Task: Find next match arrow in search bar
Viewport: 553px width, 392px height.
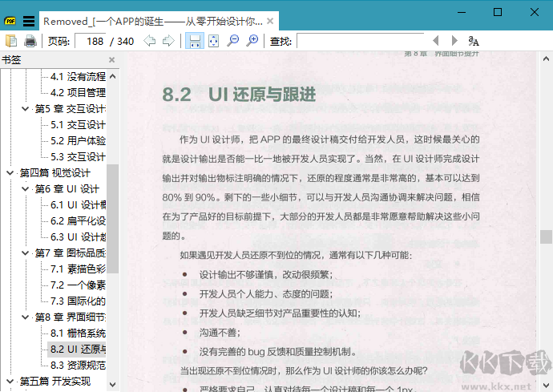Action: tap(454, 41)
